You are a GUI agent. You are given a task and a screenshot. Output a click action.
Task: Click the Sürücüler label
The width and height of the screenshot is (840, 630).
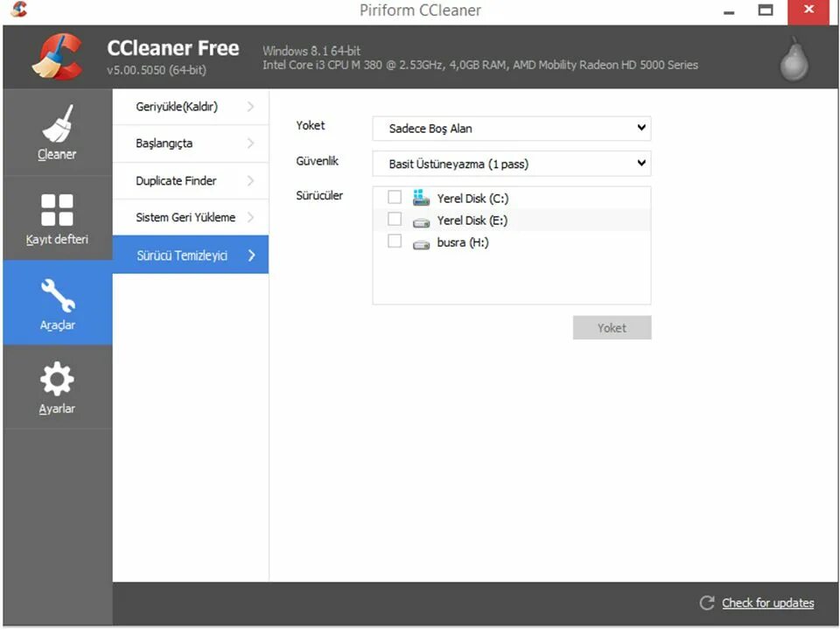click(x=319, y=195)
